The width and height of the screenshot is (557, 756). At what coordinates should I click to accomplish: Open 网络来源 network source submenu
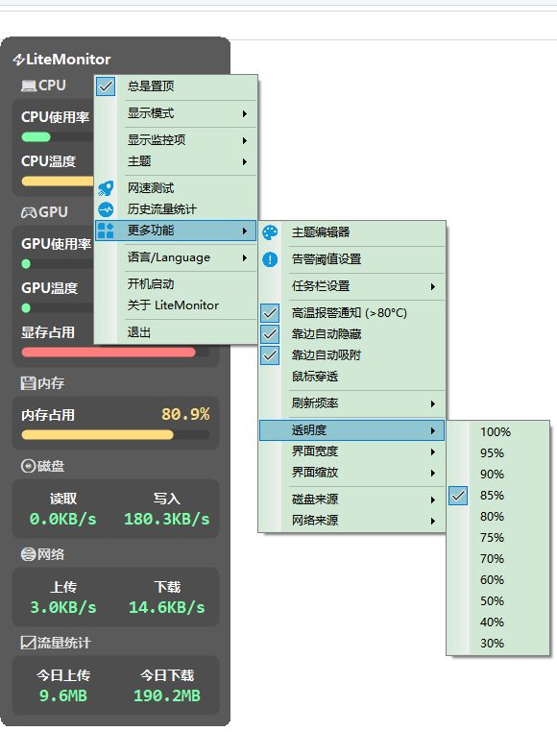351,521
